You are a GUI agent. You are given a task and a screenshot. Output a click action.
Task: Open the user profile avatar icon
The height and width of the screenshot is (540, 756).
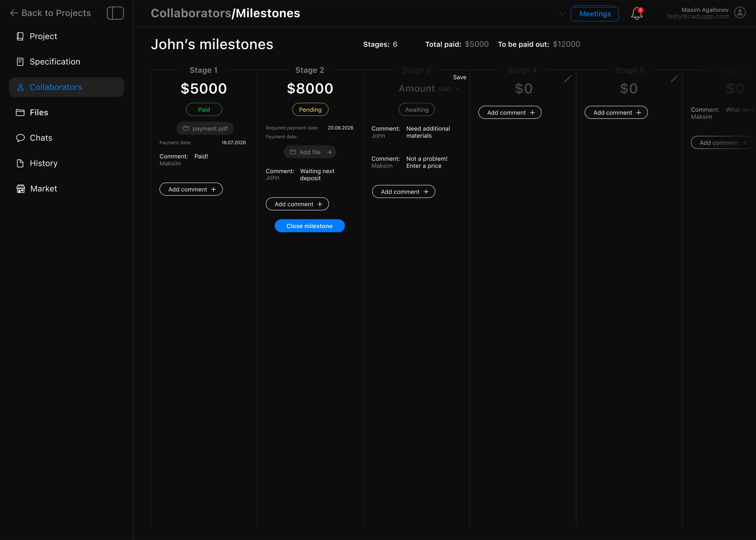pos(740,13)
